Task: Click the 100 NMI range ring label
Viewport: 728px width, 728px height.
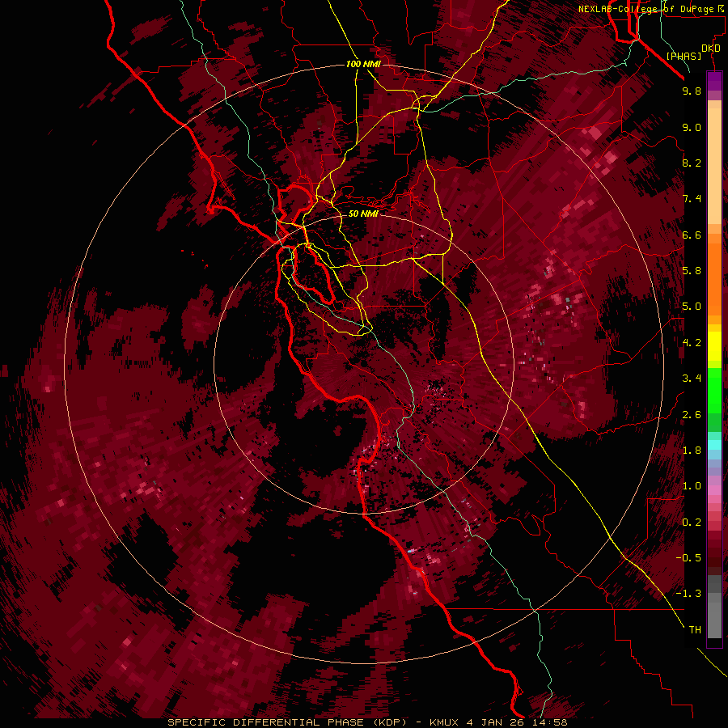Action: coord(363,64)
